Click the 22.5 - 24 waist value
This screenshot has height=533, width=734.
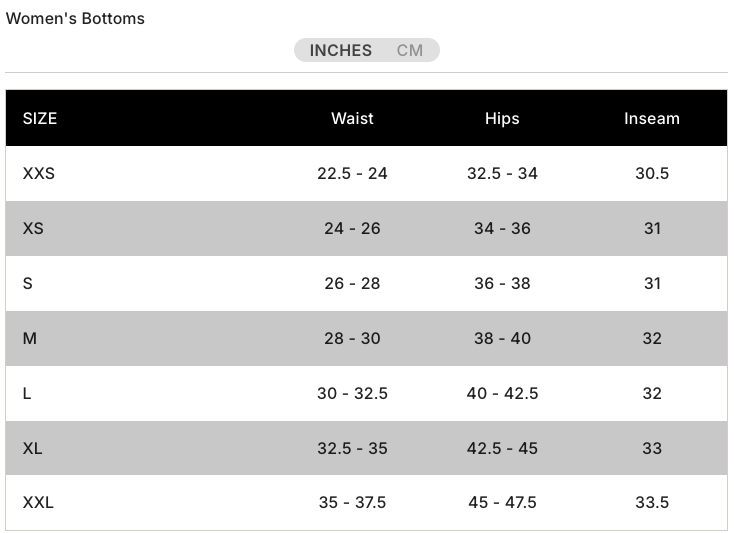click(x=352, y=173)
